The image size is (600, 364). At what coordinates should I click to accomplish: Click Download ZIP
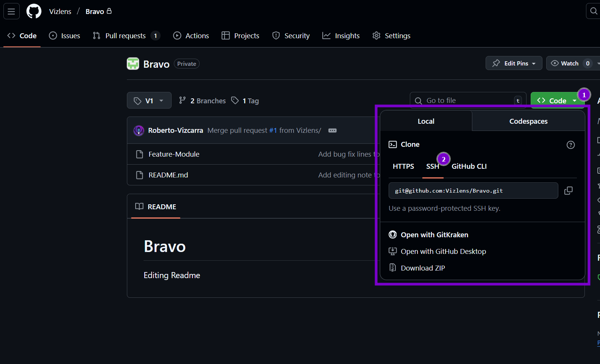(423, 268)
